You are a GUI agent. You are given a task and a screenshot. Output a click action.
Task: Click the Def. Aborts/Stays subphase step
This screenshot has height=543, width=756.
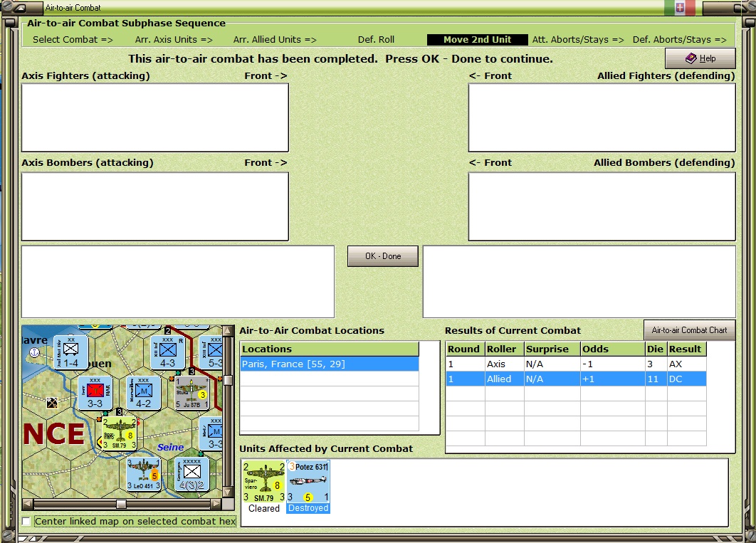pos(679,40)
